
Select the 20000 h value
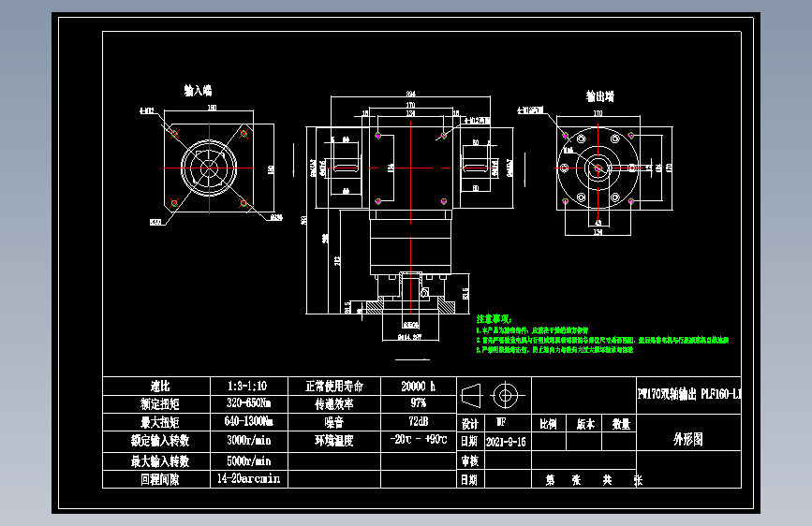pyautogui.click(x=418, y=387)
